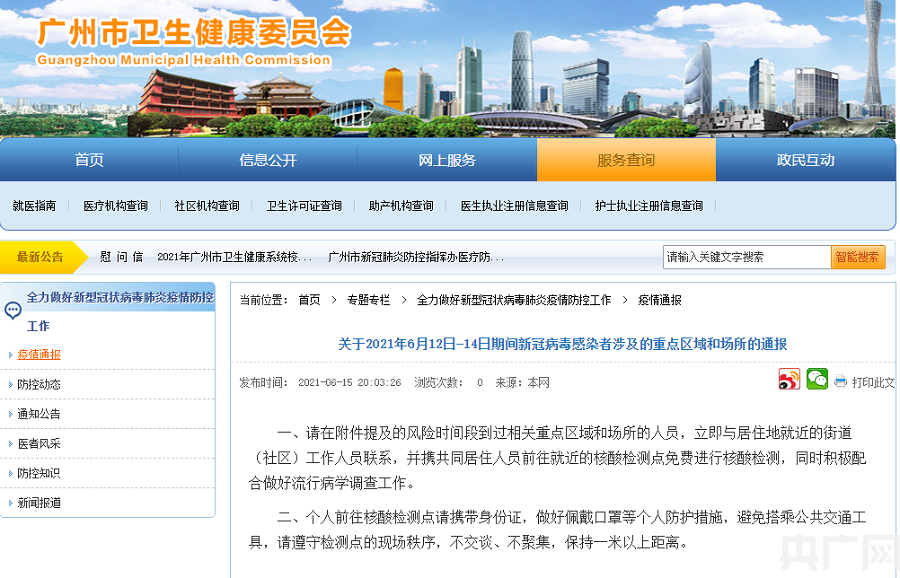
Task: Open the 首页 navigation tab
Action: (x=89, y=160)
